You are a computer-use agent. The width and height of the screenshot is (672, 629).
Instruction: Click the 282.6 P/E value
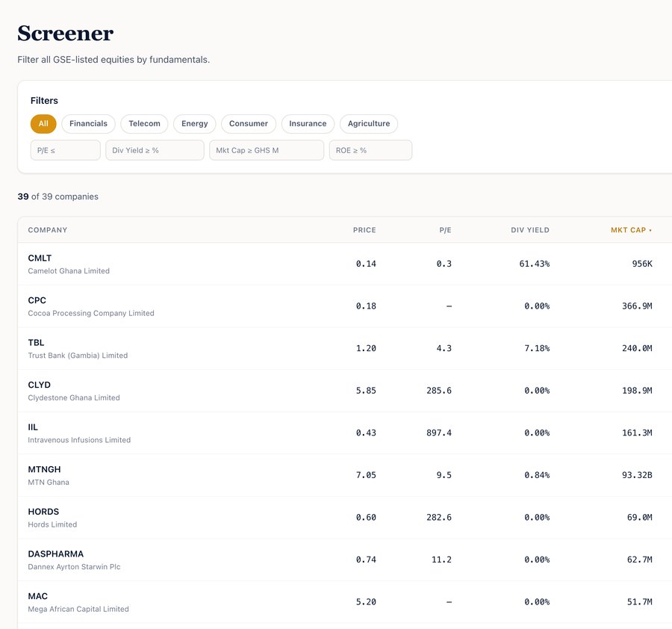(439, 518)
